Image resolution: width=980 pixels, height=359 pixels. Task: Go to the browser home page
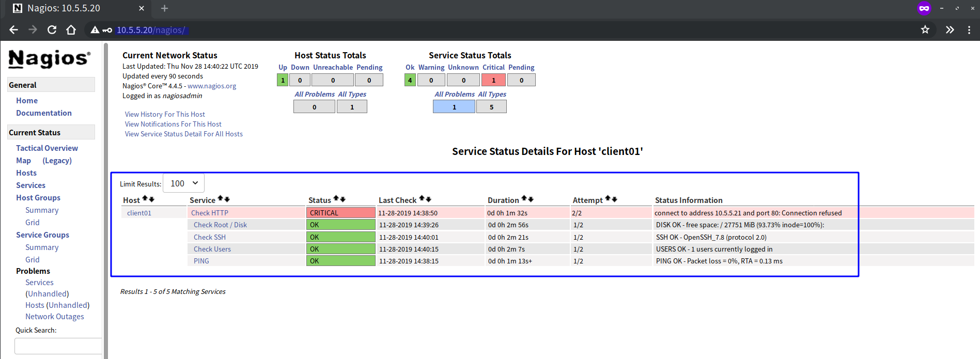click(71, 30)
